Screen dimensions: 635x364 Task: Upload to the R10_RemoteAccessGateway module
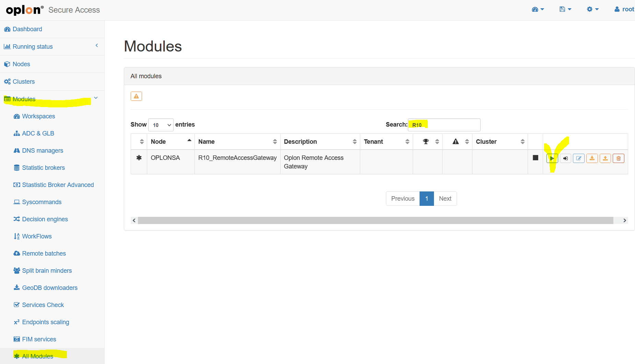(605, 158)
